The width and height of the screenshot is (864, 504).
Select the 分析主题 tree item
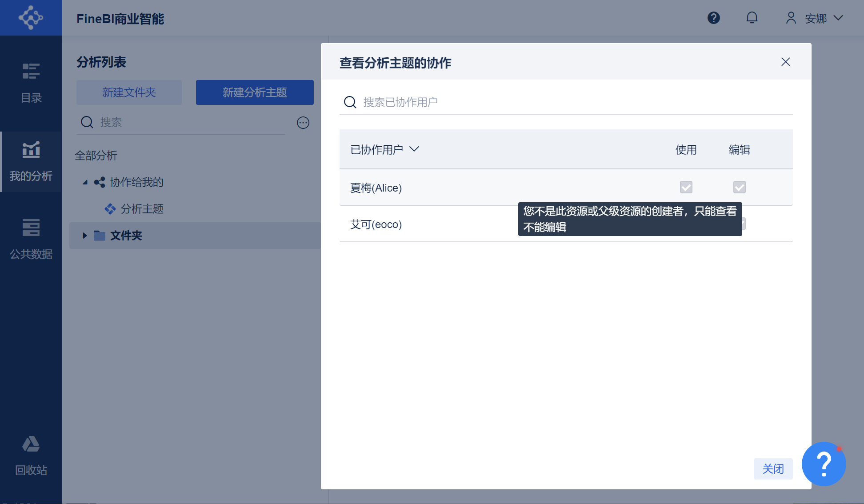142,209
